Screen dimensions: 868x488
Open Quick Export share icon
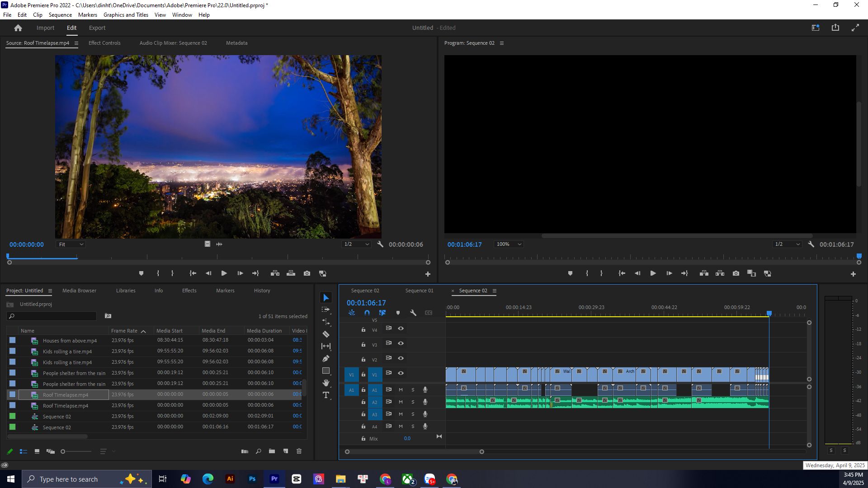[x=835, y=28]
